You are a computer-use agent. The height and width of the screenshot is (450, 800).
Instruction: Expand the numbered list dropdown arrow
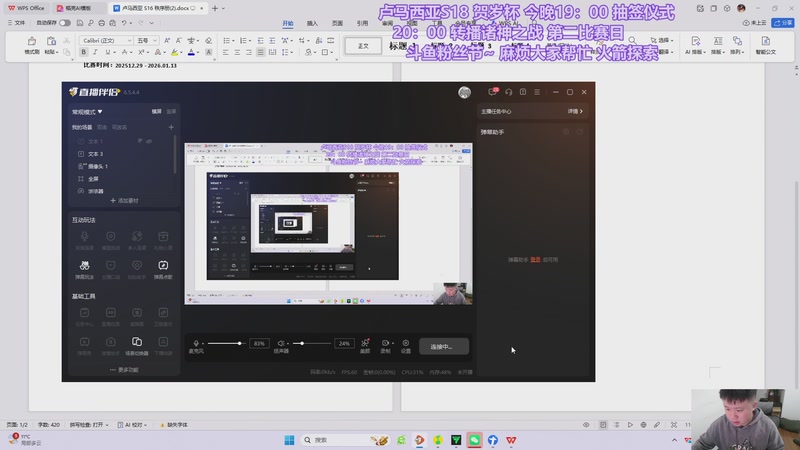coord(250,41)
